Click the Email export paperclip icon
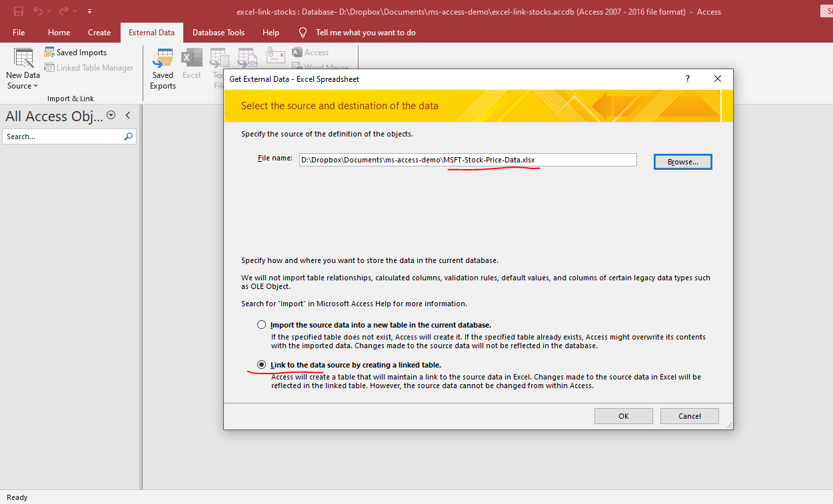Screen dimensions: 833x504 click(276, 55)
